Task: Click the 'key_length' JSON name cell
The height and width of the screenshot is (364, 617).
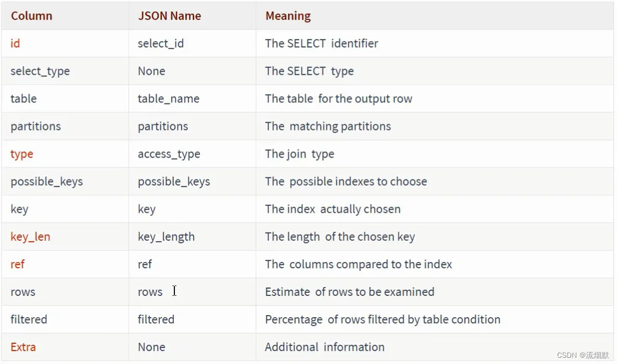Action: click(x=166, y=237)
